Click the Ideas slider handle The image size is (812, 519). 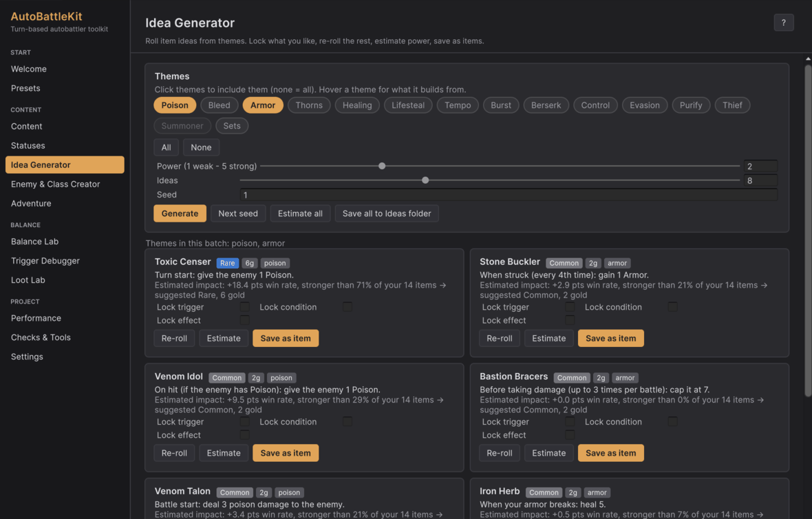[x=425, y=180]
